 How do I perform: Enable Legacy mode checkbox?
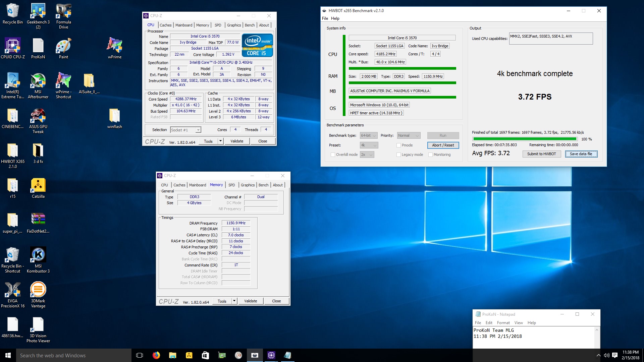pyautogui.click(x=398, y=155)
